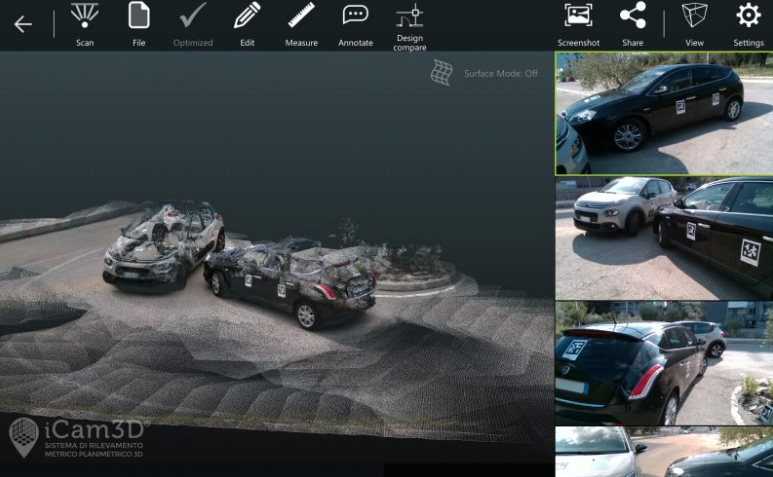Click the 'Surface Mode: Off' label
The height and width of the screenshot is (477, 773).
(500, 73)
